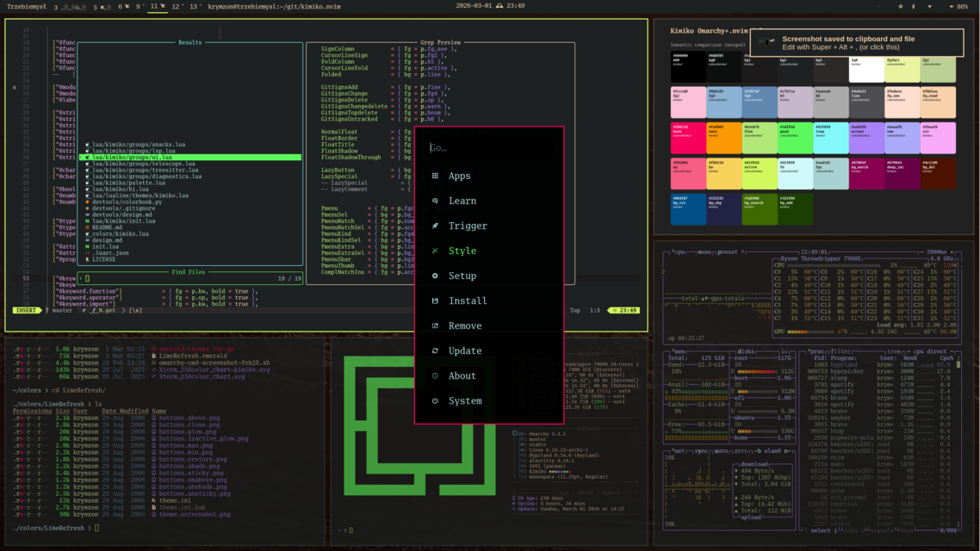Click the About info icon

(x=435, y=375)
